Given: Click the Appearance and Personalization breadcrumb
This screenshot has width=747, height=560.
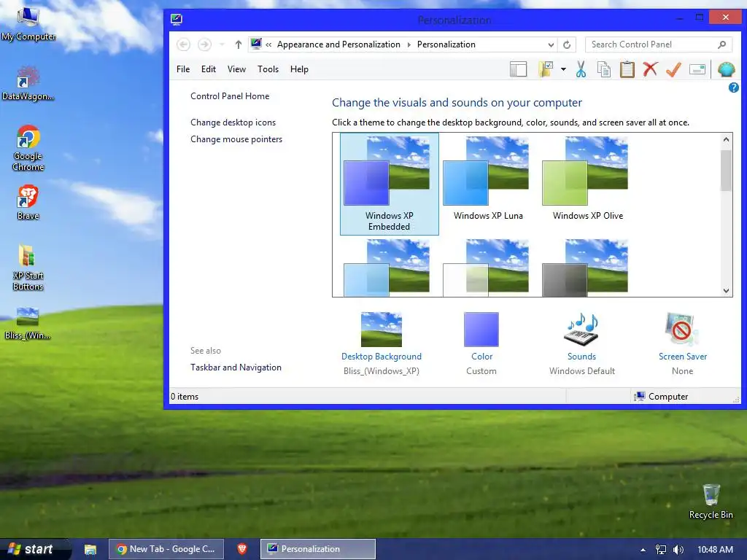Looking at the screenshot, I should click(x=338, y=44).
